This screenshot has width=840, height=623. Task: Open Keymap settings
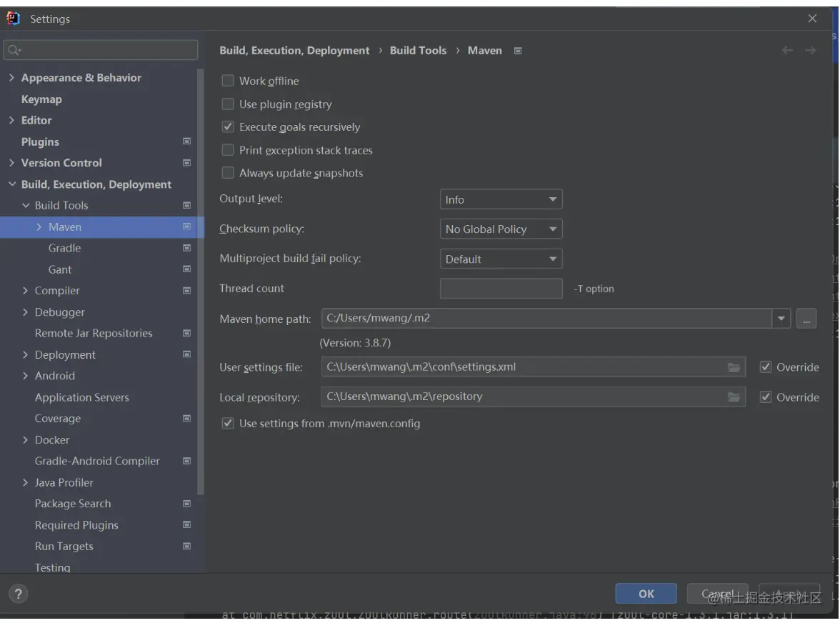coord(41,99)
